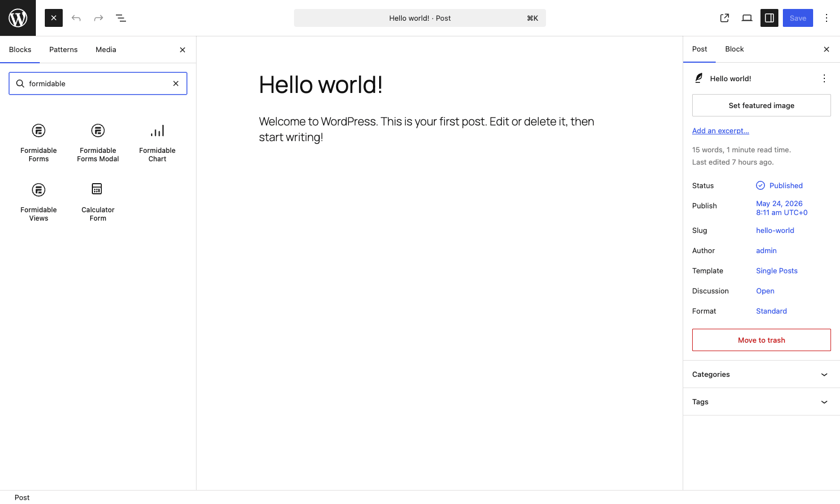
Task: Switch to the Post settings tab
Action: [x=699, y=49]
